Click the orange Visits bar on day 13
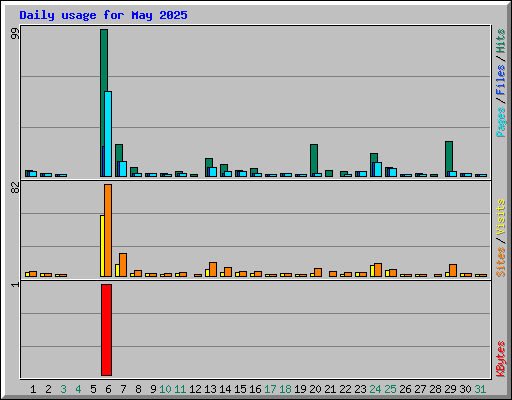This screenshot has width=512, height=400. pos(213,269)
